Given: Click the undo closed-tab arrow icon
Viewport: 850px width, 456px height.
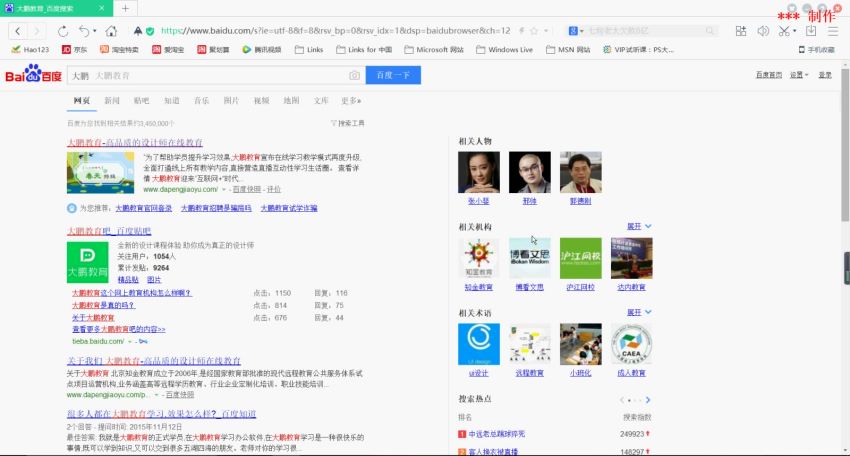Looking at the screenshot, I should coord(84,31).
